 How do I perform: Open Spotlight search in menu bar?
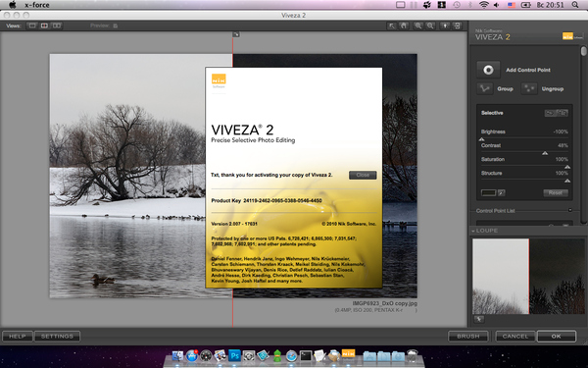click(575, 5)
